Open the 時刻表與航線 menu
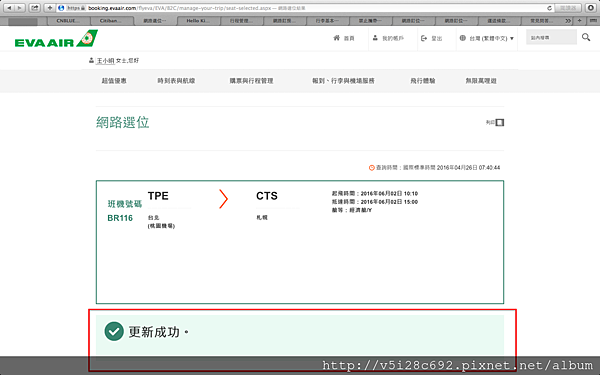 point(176,81)
